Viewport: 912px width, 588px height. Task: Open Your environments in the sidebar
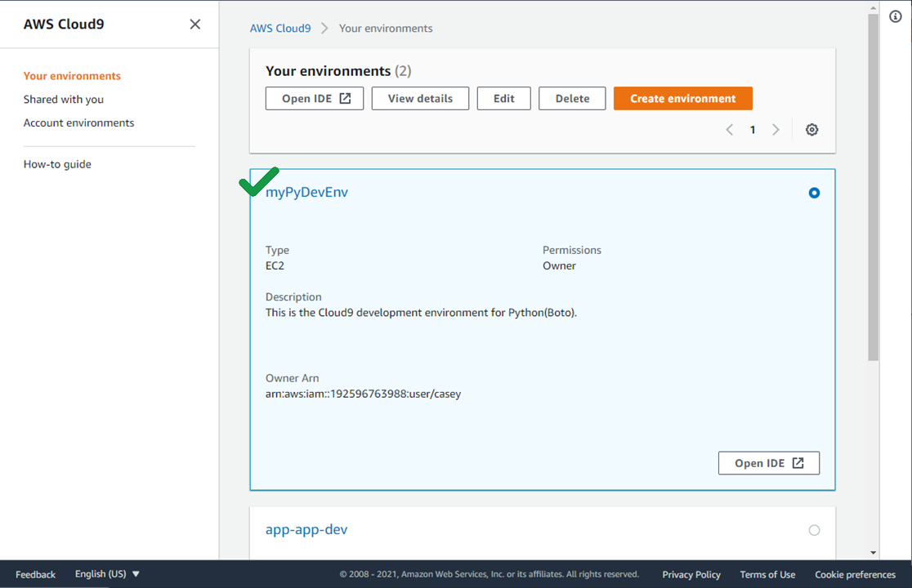72,76
